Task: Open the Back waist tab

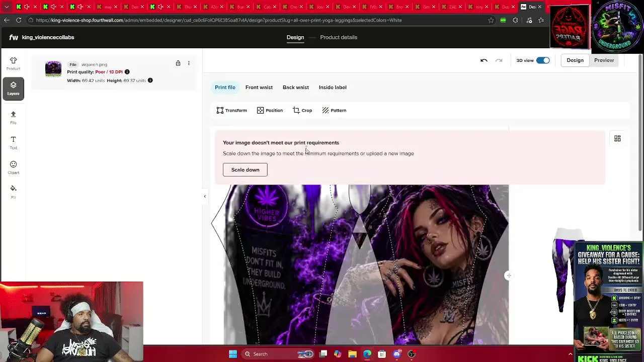Action: click(296, 87)
